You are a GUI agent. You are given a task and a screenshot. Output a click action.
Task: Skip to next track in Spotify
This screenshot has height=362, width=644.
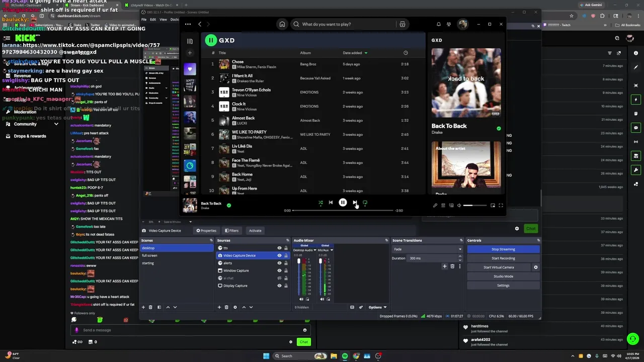click(x=355, y=203)
